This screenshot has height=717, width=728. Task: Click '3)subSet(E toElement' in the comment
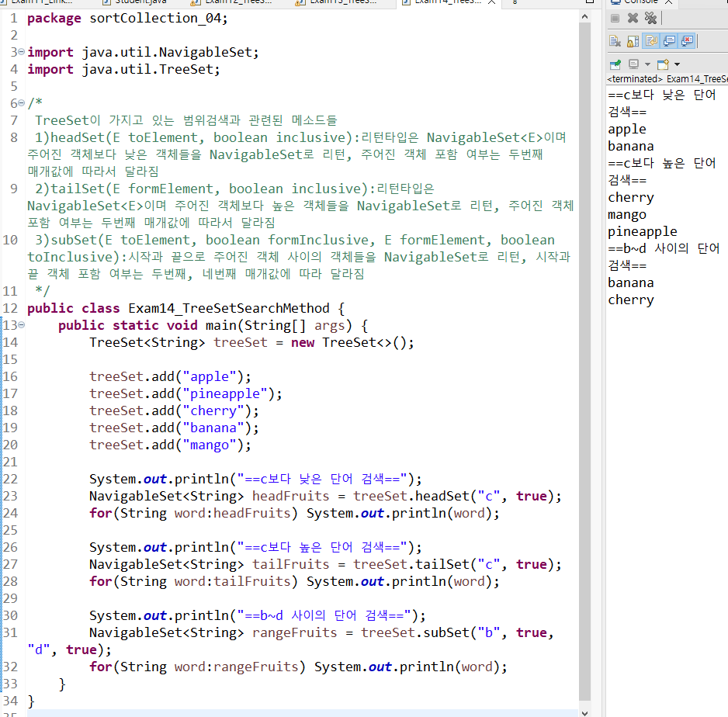(x=115, y=240)
